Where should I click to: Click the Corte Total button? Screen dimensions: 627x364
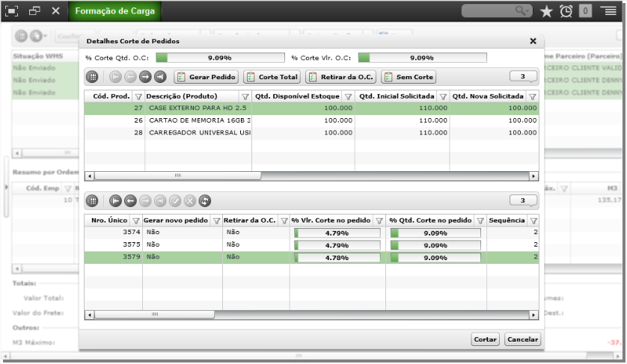coord(272,77)
